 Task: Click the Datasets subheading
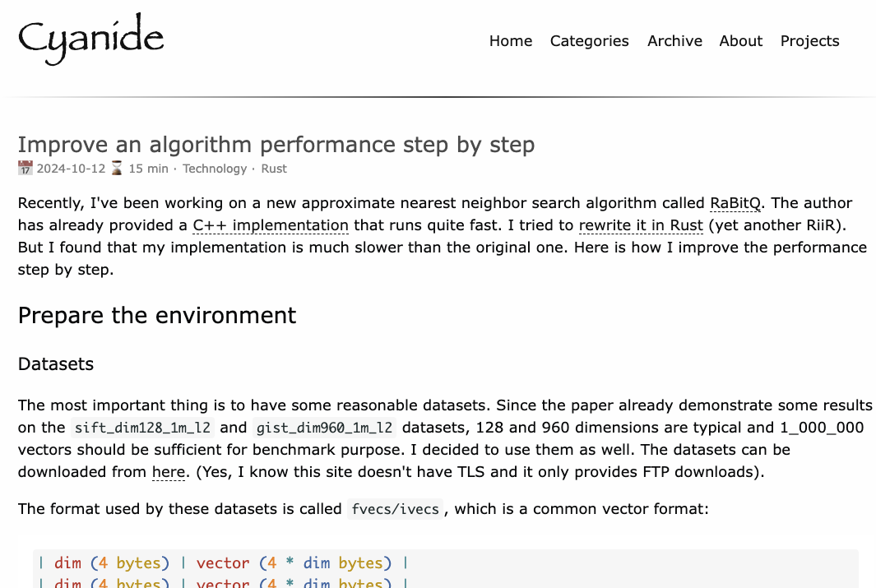[x=56, y=364]
